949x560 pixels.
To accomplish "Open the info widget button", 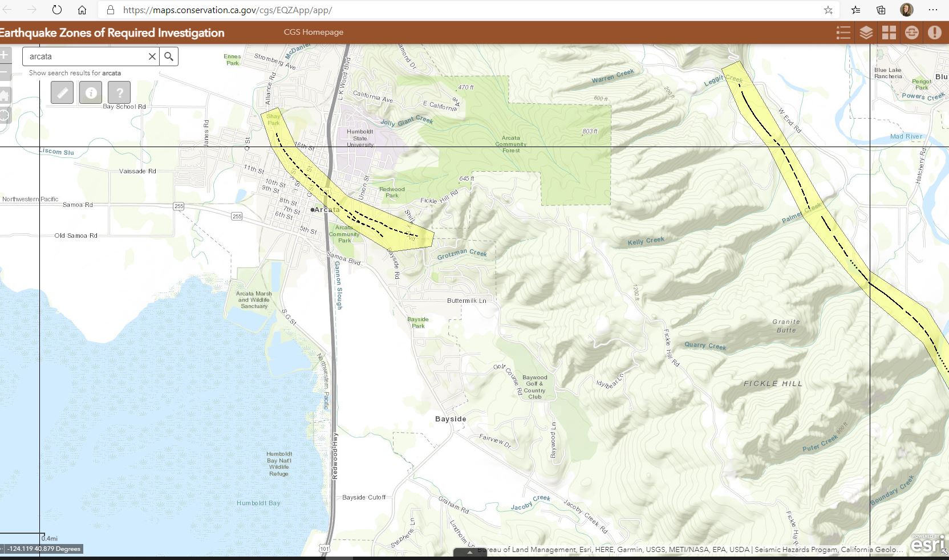I will click(91, 92).
